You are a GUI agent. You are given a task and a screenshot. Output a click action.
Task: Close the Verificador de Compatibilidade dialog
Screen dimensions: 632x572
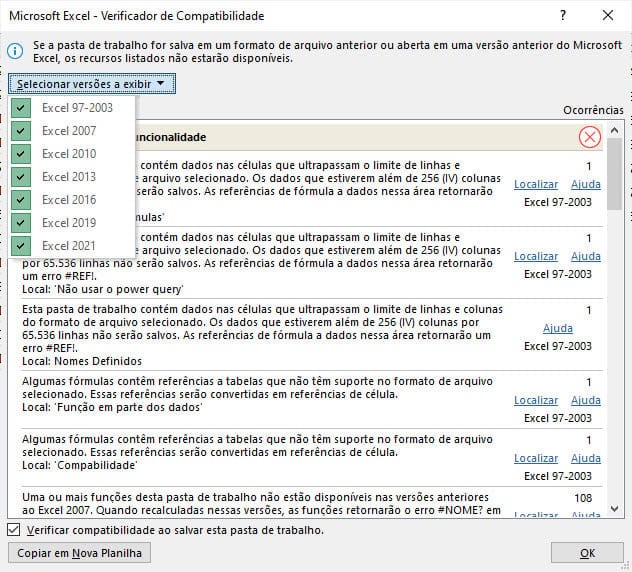(x=608, y=16)
